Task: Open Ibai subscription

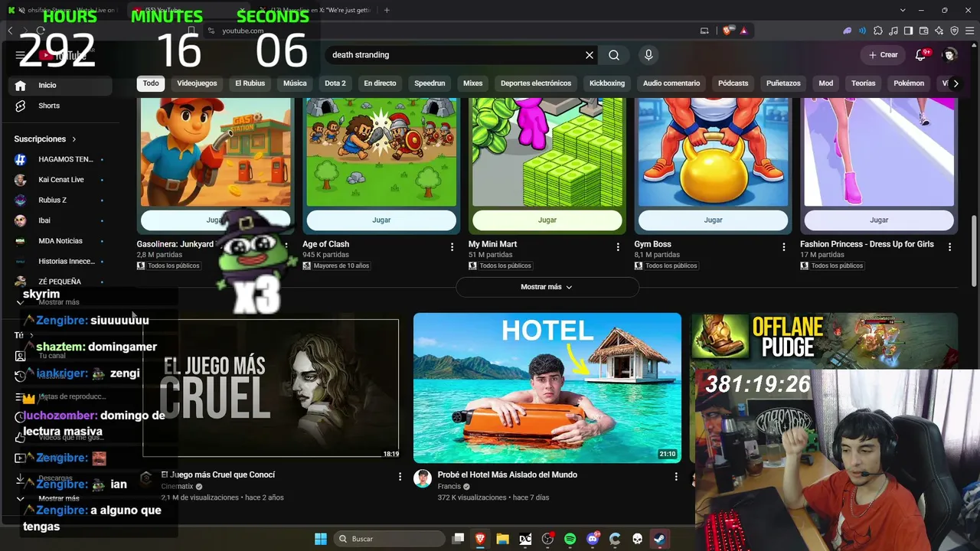Action: tap(60, 220)
